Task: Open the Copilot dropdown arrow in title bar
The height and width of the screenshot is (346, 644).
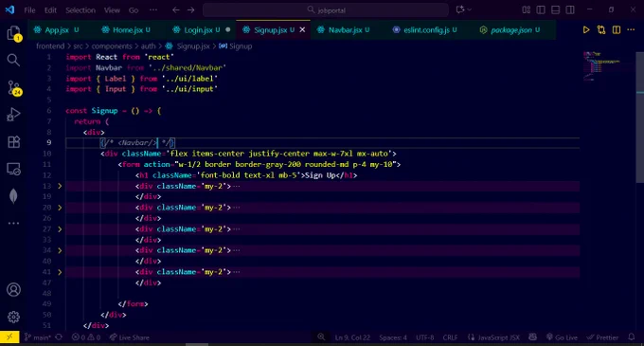Action: click(x=470, y=9)
